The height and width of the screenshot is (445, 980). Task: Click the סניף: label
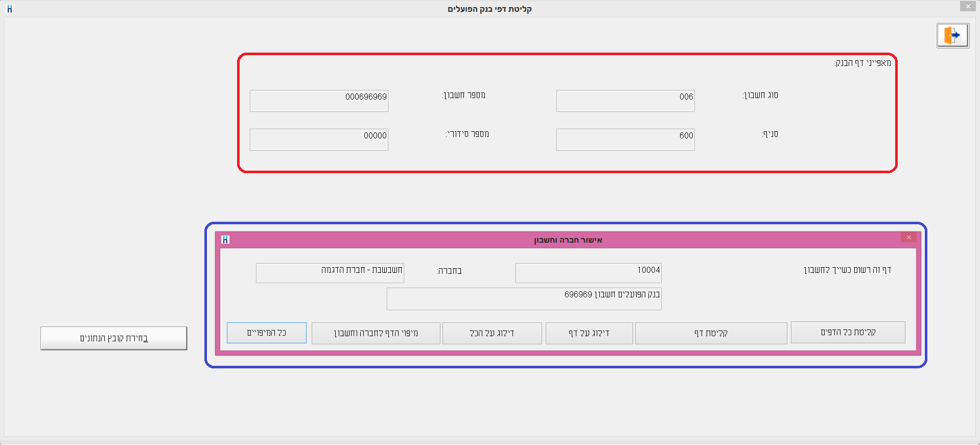point(770,134)
